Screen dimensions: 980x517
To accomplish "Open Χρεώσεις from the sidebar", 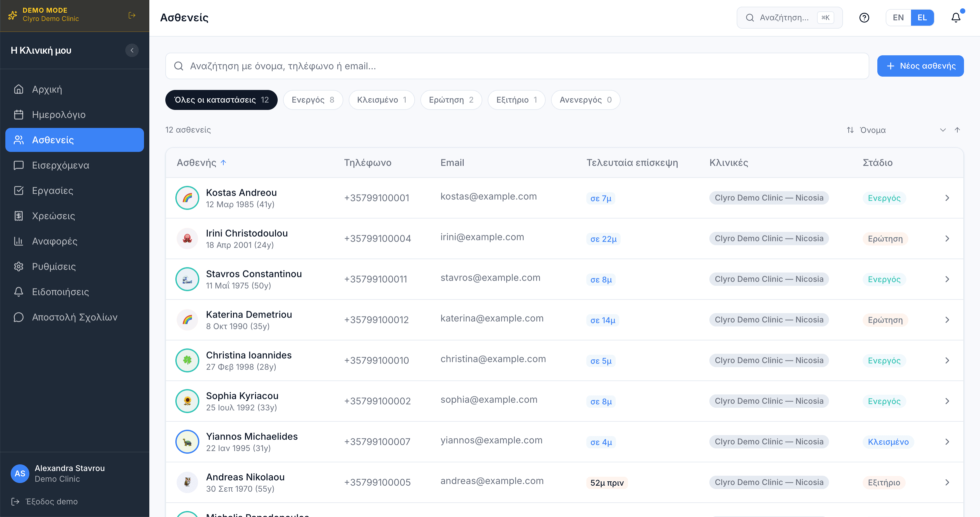I will [75, 216].
